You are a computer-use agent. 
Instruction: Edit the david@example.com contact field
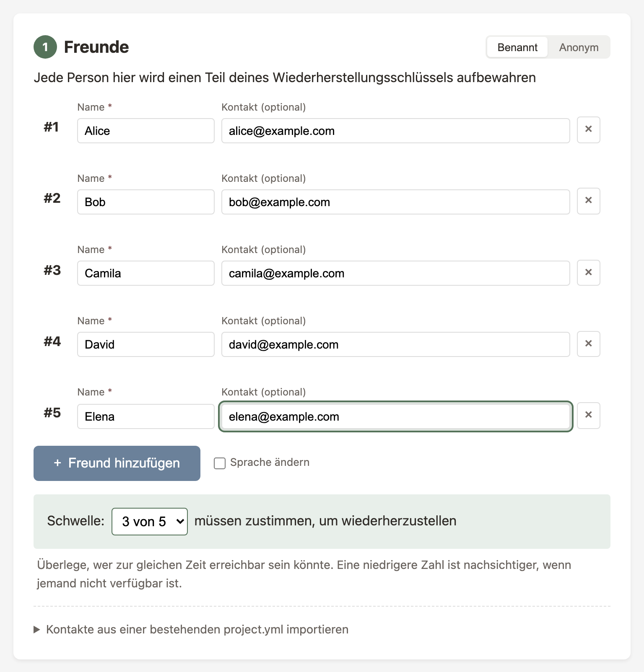coord(395,344)
